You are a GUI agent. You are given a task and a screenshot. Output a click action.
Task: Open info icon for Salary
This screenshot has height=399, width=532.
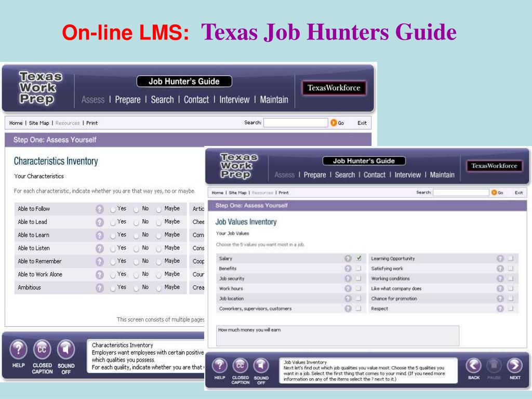pyautogui.click(x=348, y=259)
